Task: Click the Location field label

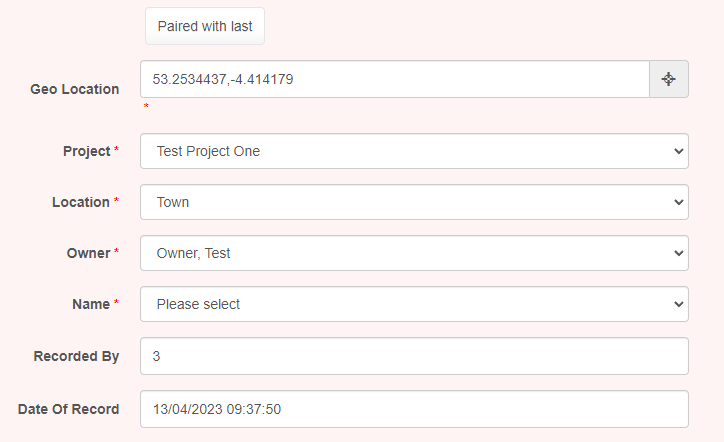Action: pyautogui.click(x=81, y=202)
